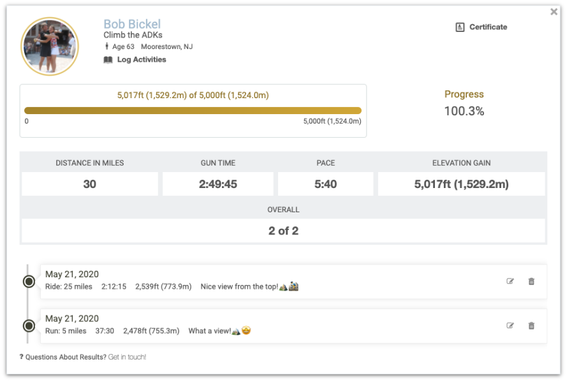Click the Certificate icon
The width and height of the screenshot is (574, 392).
[x=460, y=27]
